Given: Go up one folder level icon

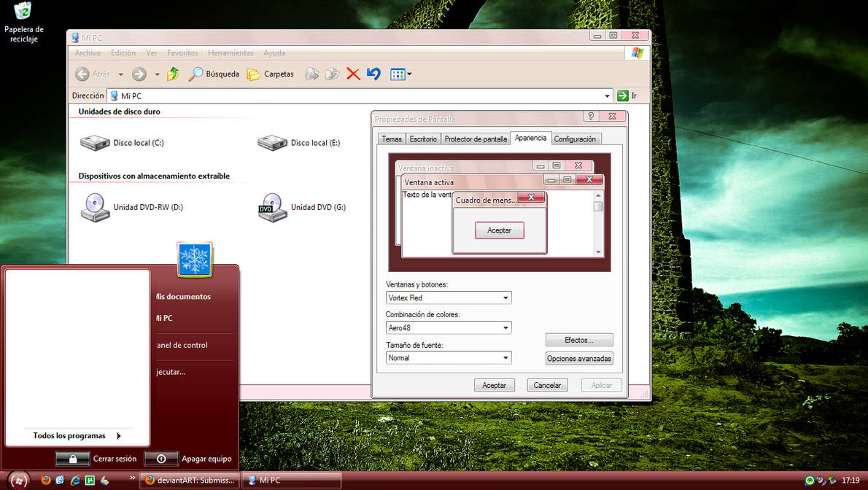Looking at the screenshot, I should [173, 74].
